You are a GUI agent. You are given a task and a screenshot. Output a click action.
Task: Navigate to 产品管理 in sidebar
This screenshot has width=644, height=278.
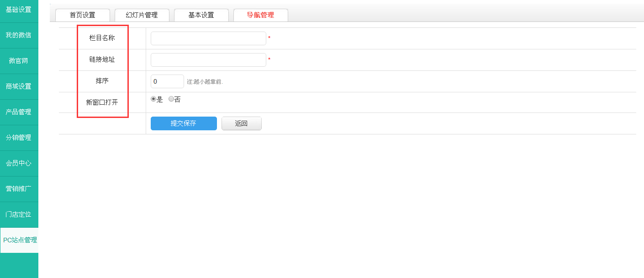coord(19,112)
